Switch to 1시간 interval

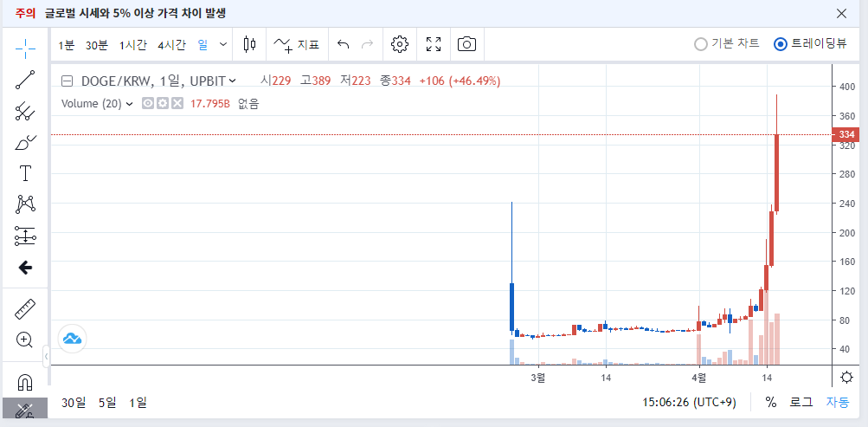133,45
